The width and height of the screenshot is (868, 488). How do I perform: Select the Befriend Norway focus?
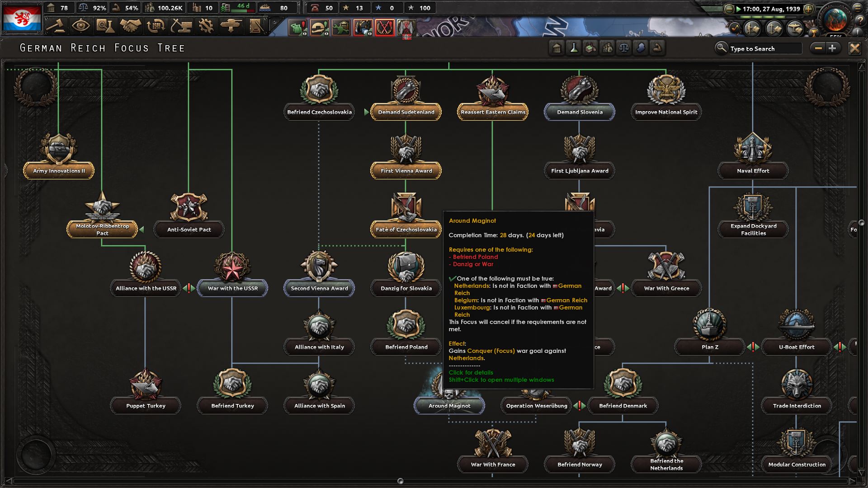[580, 464]
